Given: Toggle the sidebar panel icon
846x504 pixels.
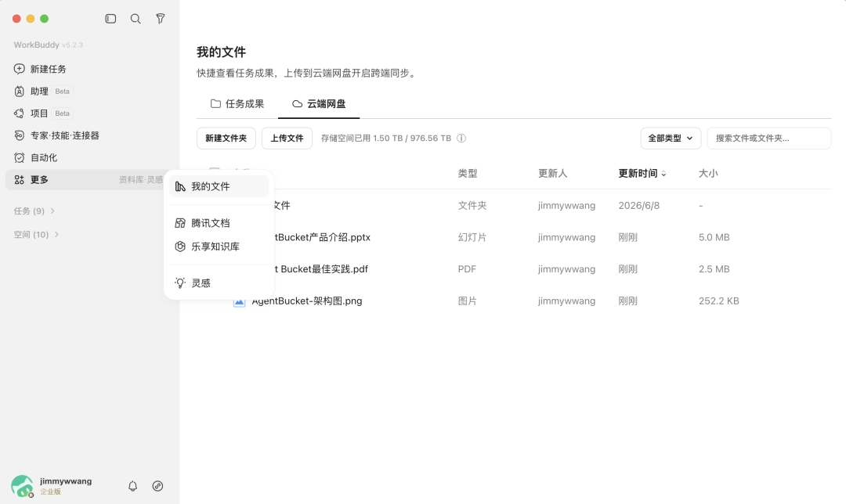Looking at the screenshot, I should [x=110, y=19].
